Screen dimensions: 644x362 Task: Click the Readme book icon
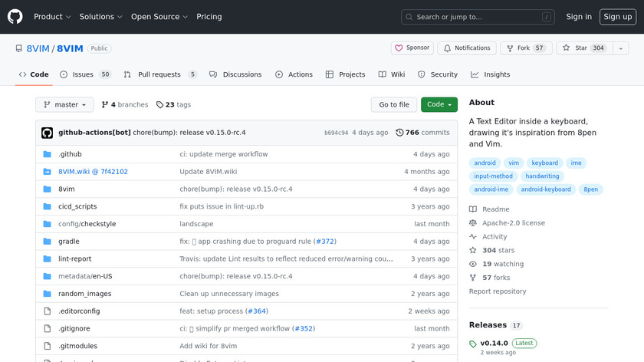(x=473, y=209)
